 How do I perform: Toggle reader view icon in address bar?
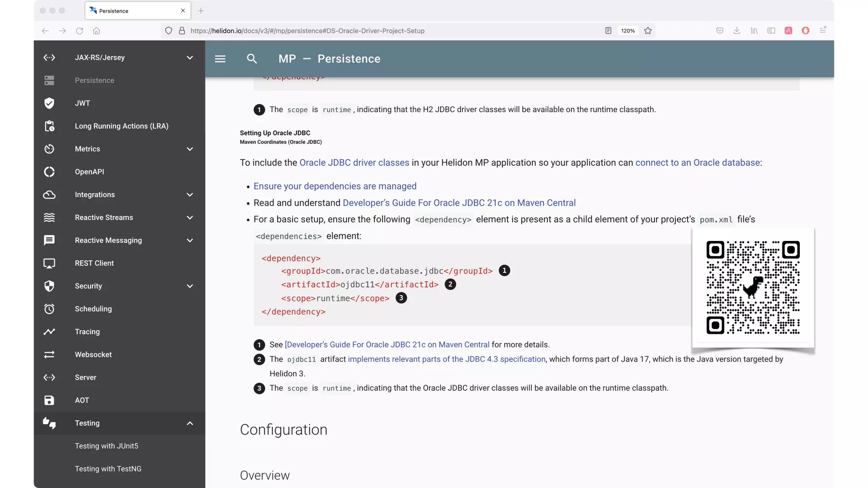pos(608,31)
